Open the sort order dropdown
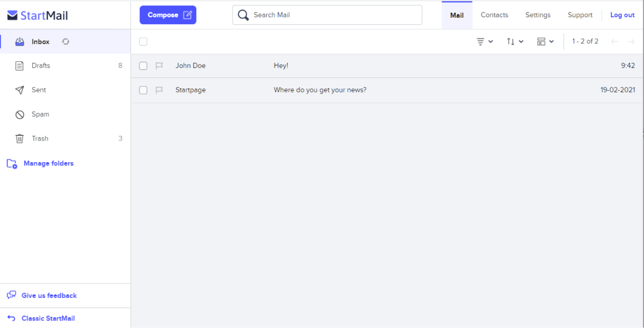The width and height of the screenshot is (644, 328). (515, 41)
